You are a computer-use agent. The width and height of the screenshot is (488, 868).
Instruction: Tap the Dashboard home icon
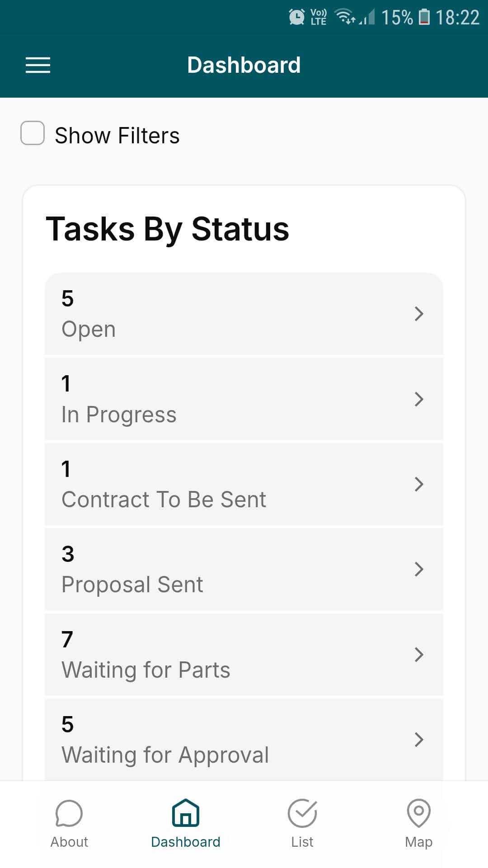coord(185,812)
